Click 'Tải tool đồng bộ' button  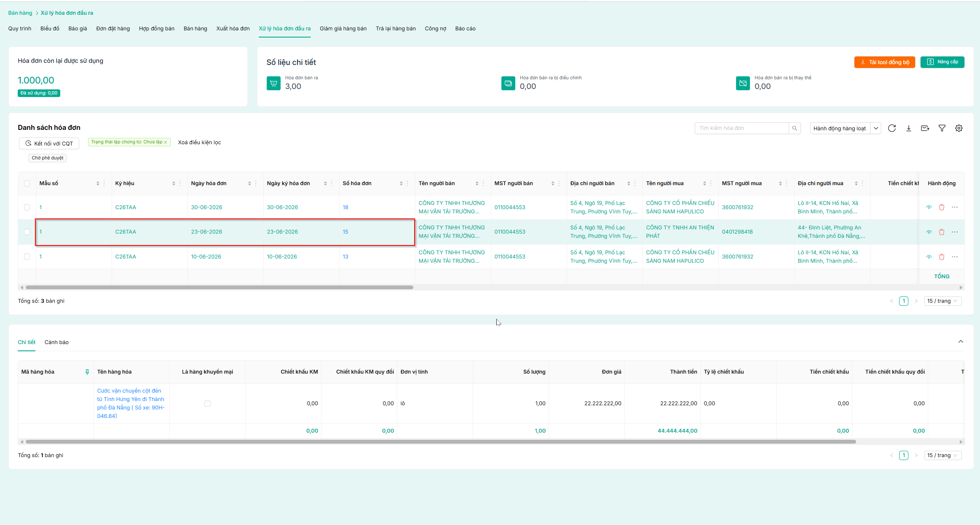click(884, 62)
